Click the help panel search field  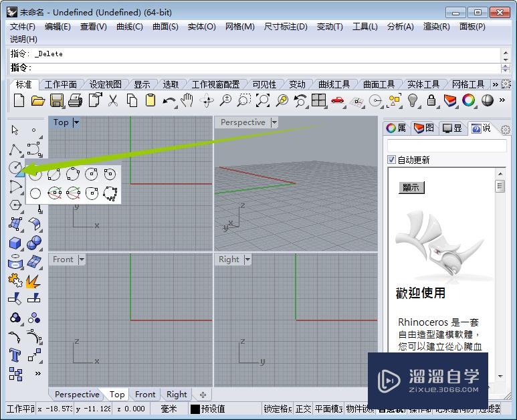click(447, 146)
